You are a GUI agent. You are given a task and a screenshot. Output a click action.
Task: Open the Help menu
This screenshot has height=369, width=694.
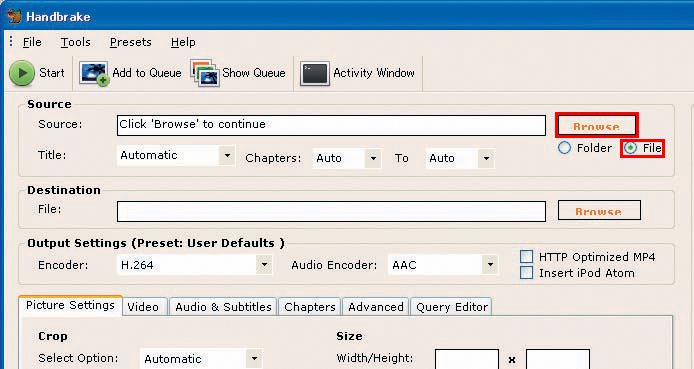pyautogui.click(x=183, y=42)
